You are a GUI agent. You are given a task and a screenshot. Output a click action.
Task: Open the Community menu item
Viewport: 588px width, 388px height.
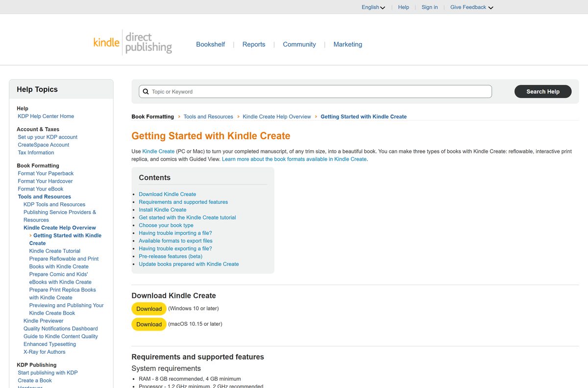[x=299, y=44]
